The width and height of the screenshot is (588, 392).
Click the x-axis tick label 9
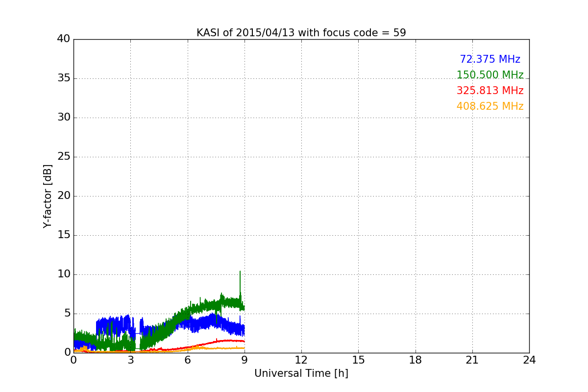(245, 360)
